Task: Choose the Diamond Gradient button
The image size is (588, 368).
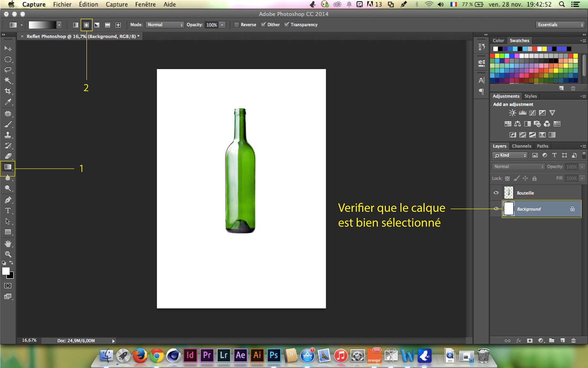Action: (118, 25)
